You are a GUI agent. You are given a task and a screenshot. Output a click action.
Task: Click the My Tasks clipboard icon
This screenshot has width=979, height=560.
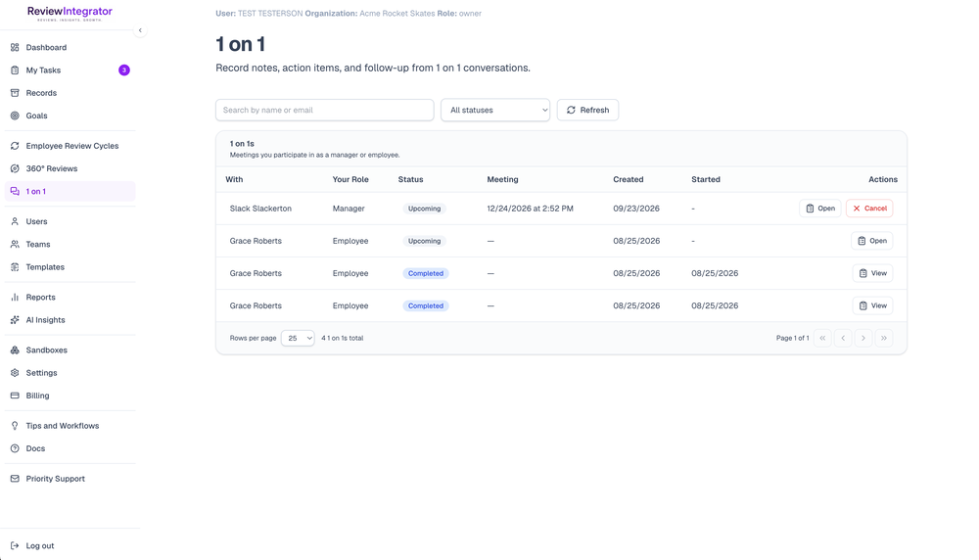point(15,70)
